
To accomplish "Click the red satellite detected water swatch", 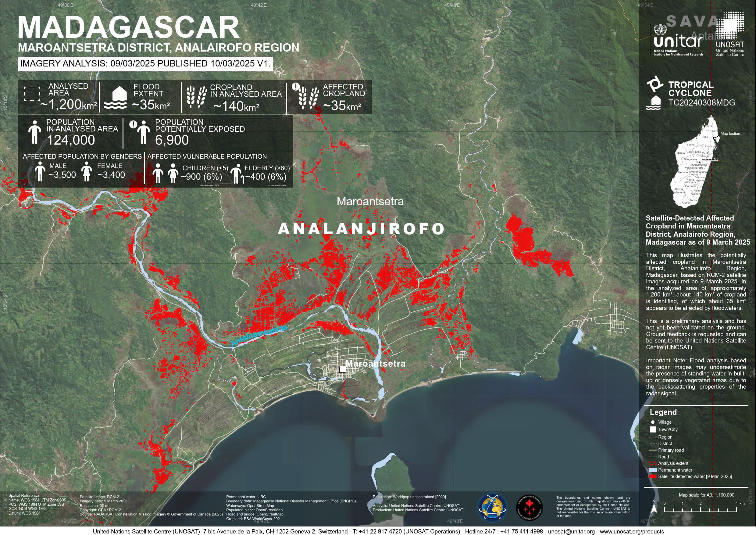I will [653, 476].
